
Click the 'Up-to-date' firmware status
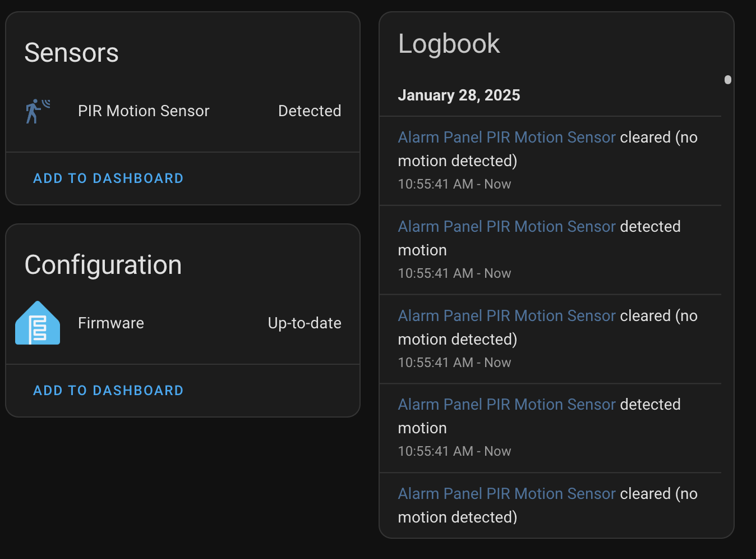305,323
